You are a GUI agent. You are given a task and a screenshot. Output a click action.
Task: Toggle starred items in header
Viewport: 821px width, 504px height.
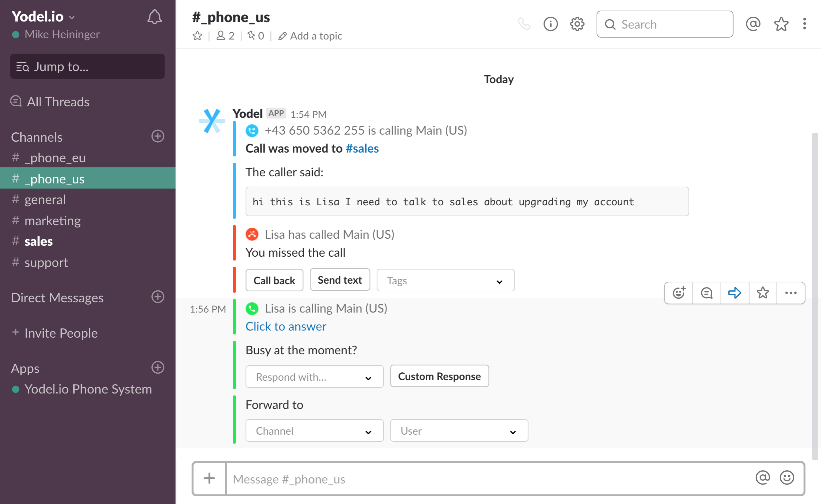pyautogui.click(x=781, y=24)
